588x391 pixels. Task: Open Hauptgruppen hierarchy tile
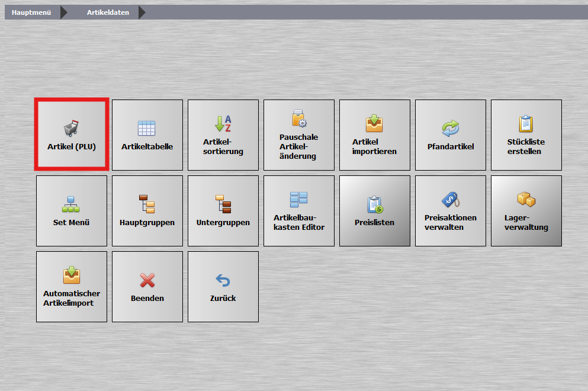[x=147, y=211]
